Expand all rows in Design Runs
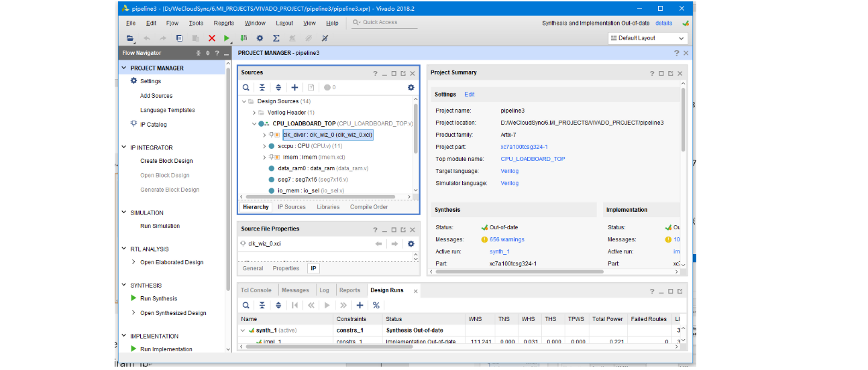The width and height of the screenshot is (868, 370). (x=278, y=305)
